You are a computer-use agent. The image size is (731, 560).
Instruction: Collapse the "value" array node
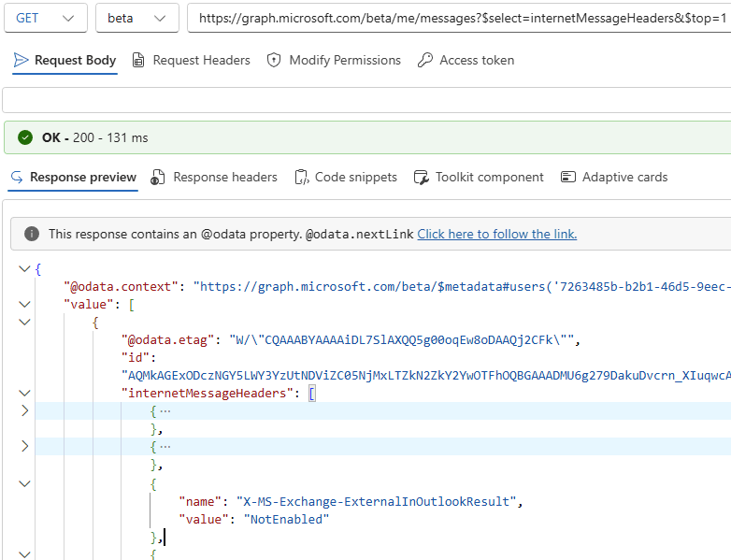point(24,304)
